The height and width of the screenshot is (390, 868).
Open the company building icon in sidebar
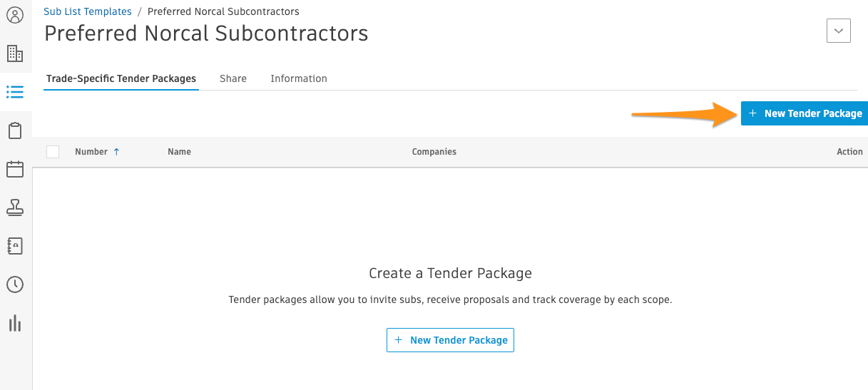[x=15, y=53]
